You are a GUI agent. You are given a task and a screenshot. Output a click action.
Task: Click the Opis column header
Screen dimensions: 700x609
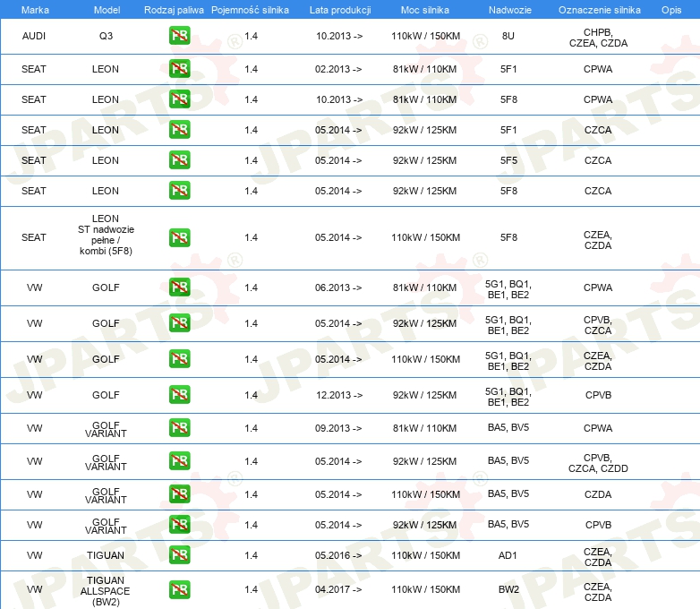(671, 10)
